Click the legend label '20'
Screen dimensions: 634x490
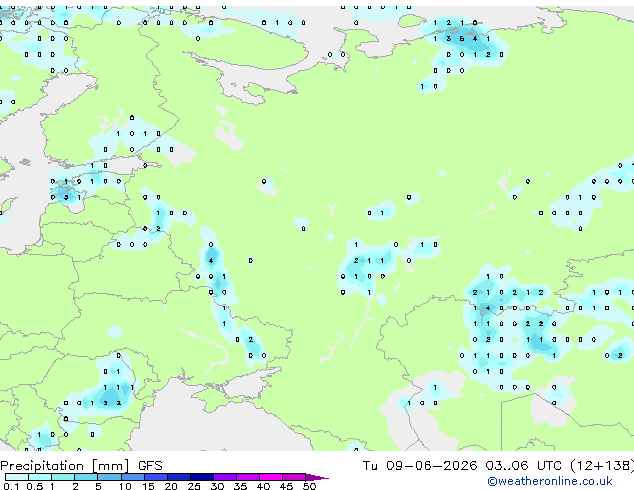click(x=171, y=486)
